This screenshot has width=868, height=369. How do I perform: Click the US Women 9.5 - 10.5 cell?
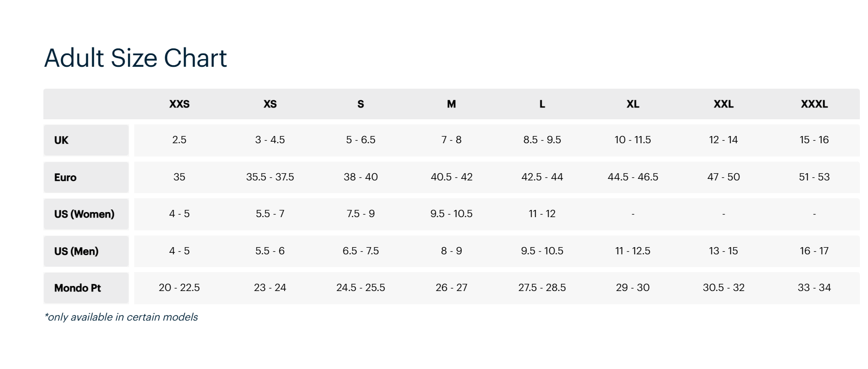pos(451,214)
